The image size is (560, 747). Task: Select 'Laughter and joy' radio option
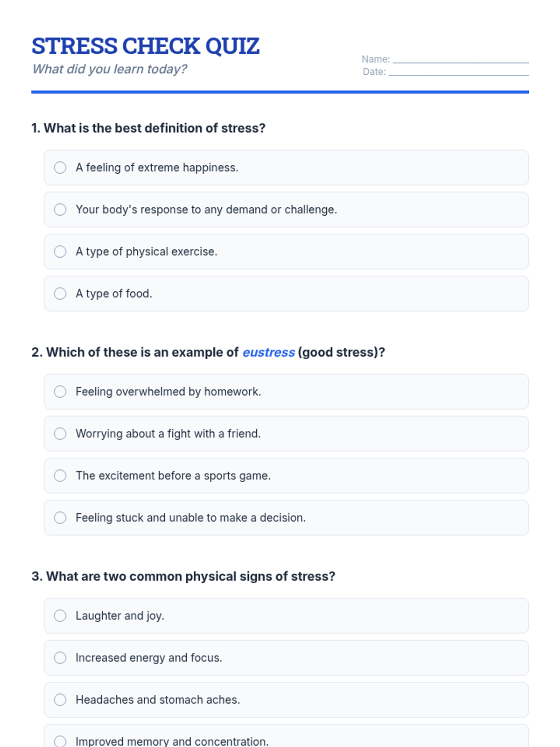(x=60, y=616)
